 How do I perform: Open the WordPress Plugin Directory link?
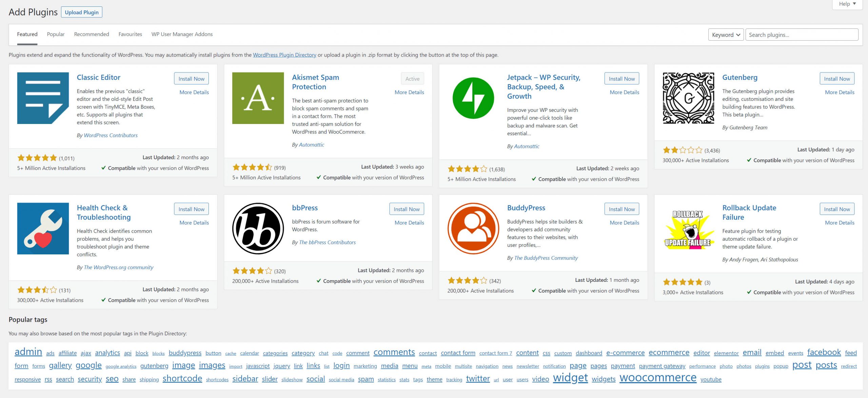pyautogui.click(x=284, y=55)
